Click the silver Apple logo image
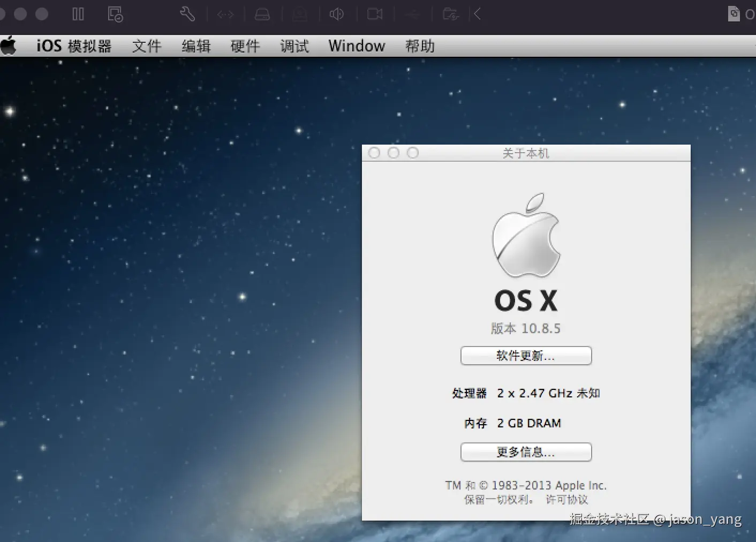Screen dimensions: 756x542 point(526,235)
